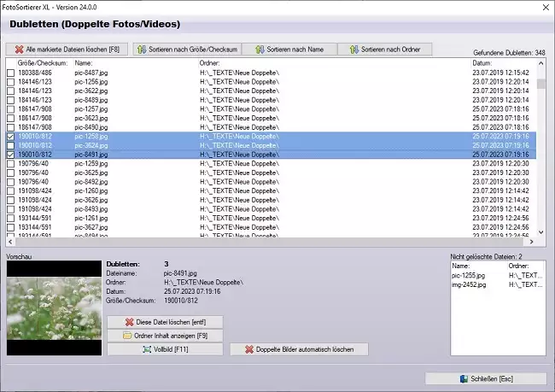555x392 pixels.
Task: Click the sort icon for Größe/Checksum
Action: pyautogui.click(x=143, y=50)
